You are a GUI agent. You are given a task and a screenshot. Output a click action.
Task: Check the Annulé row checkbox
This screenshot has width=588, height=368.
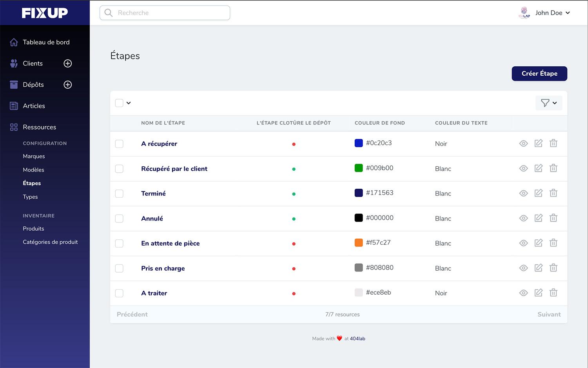click(x=119, y=219)
